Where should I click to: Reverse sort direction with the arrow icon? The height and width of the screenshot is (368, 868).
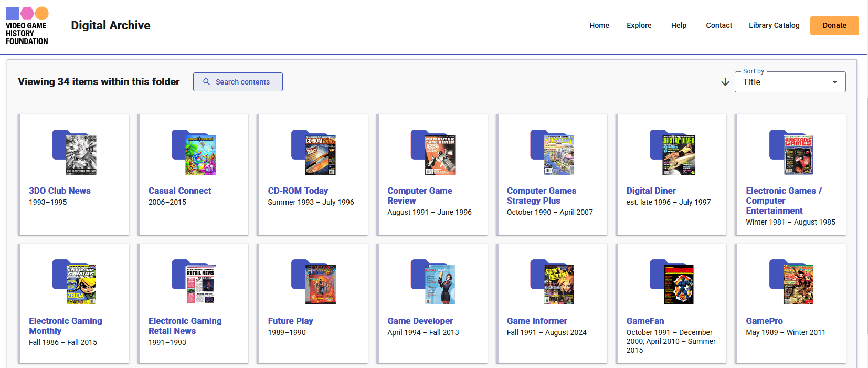tap(725, 82)
